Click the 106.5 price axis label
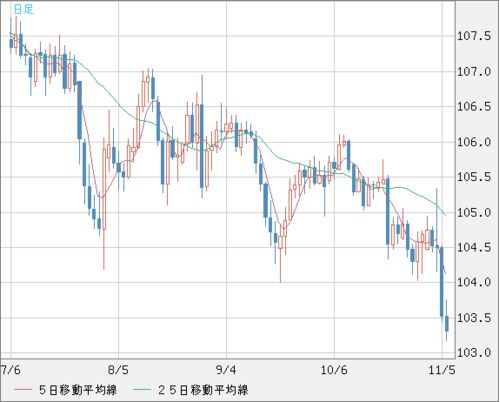 click(x=474, y=107)
